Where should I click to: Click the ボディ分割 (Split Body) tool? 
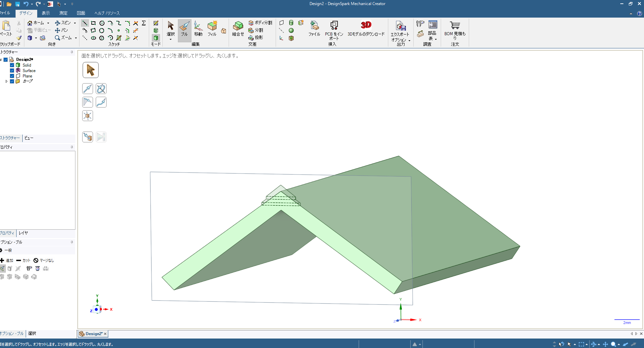[260, 23]
